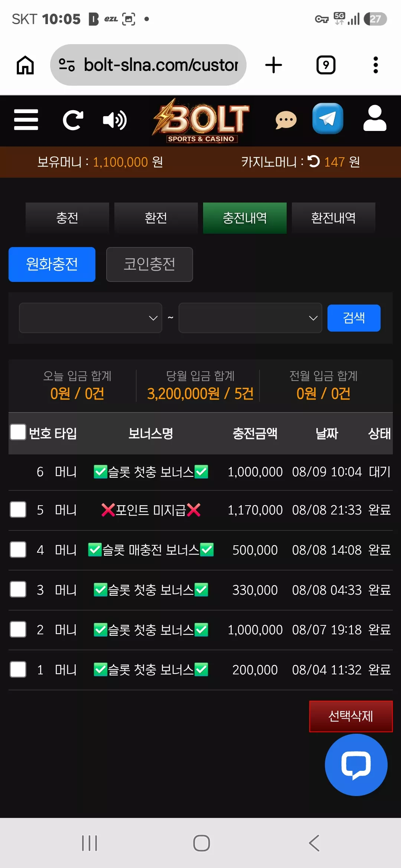
Task: Tap the page refresh icon
Action: [73, 120]
